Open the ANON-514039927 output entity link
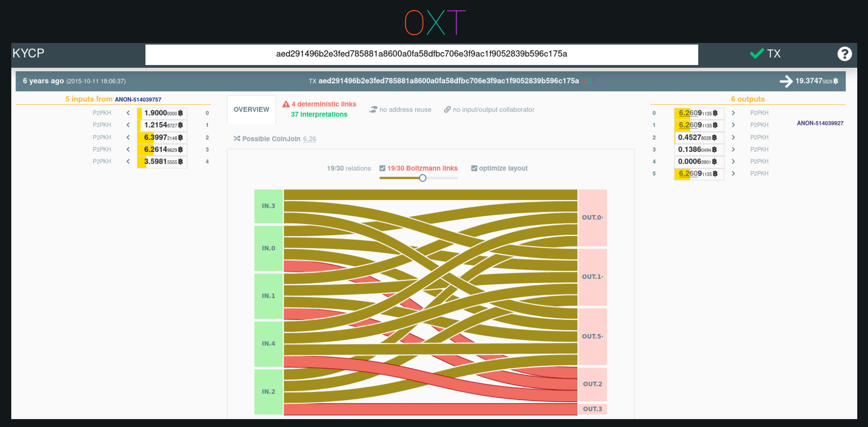This screenshot has width=868, height=427. pyautogui.click(x=820, y=123)
